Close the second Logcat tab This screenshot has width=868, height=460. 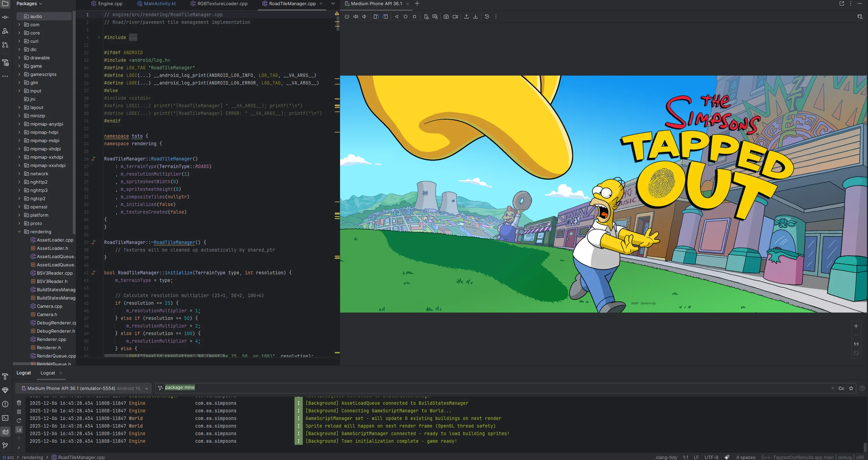click(x=61, y=373)
